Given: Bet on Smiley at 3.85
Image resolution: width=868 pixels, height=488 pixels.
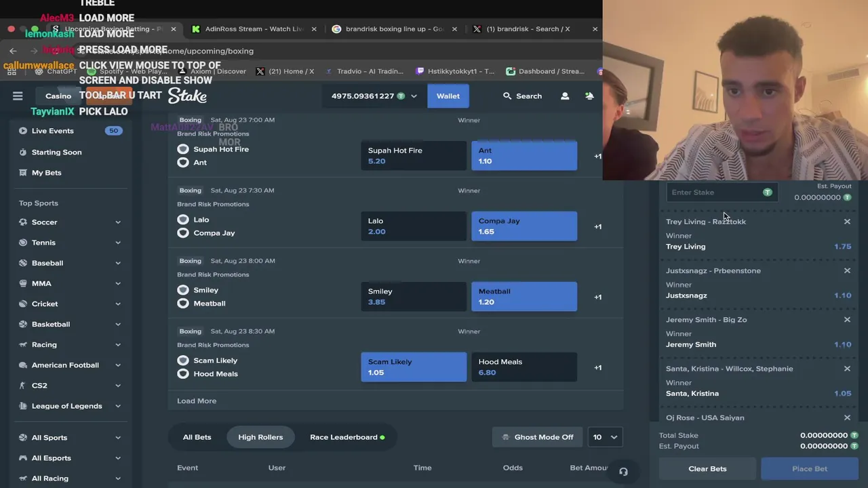Looking at the screenshot, I should click(x=414, y=297).
